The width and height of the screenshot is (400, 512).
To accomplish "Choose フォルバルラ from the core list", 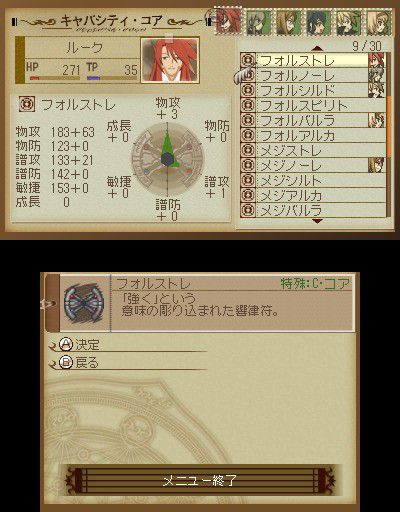I will [x=313, y=120].
